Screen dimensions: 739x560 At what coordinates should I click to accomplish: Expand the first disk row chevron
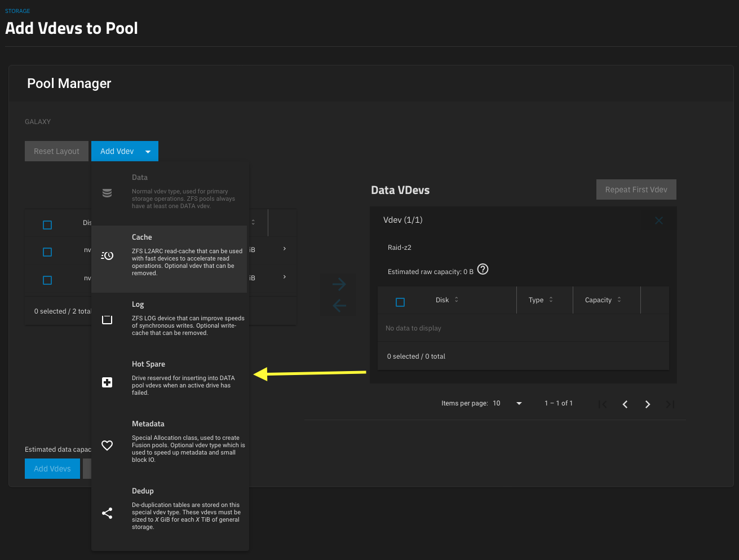click(284, 249)
